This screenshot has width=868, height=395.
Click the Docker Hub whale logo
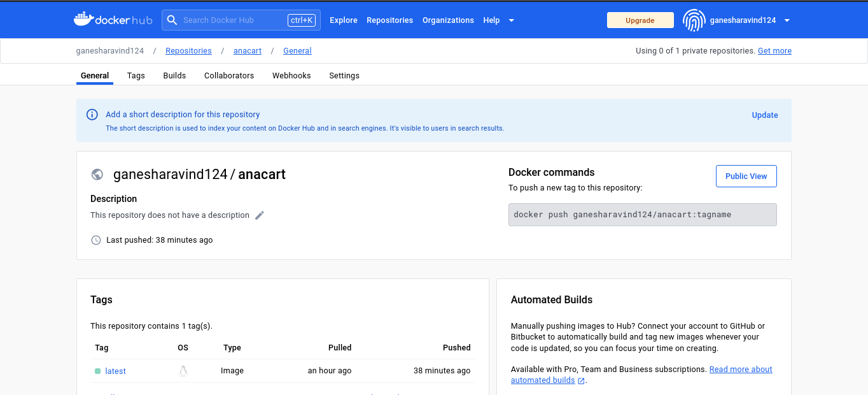click(x=113, y=20)
